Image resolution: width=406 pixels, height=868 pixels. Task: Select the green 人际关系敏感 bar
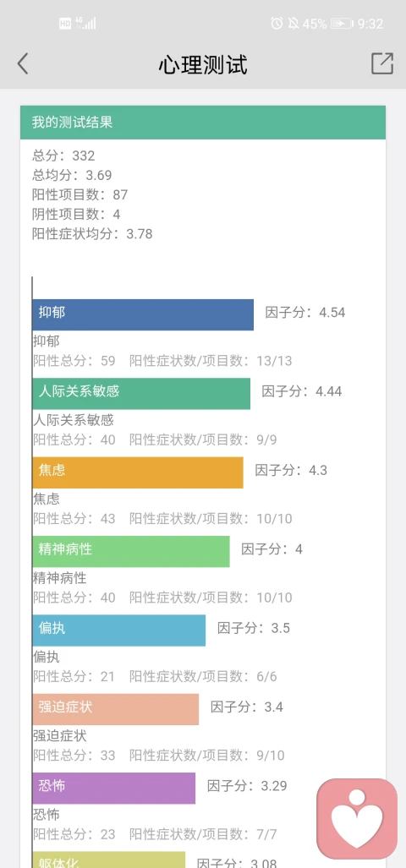pos(141,394)
